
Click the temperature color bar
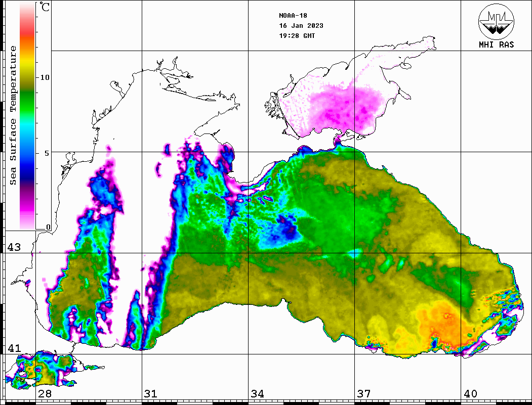(x=27, y=116)
